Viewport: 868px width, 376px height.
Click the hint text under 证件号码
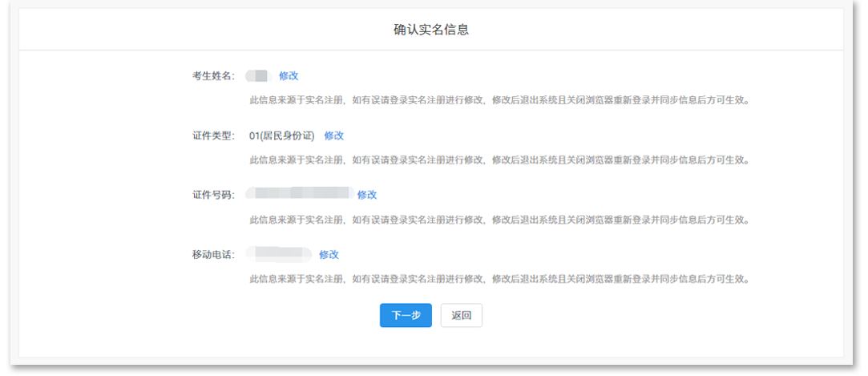[499, 220]
